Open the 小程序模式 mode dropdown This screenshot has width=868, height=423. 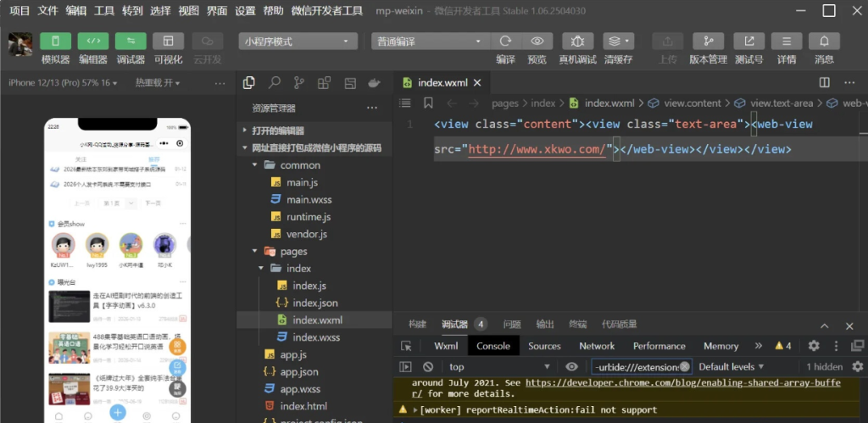298,42
